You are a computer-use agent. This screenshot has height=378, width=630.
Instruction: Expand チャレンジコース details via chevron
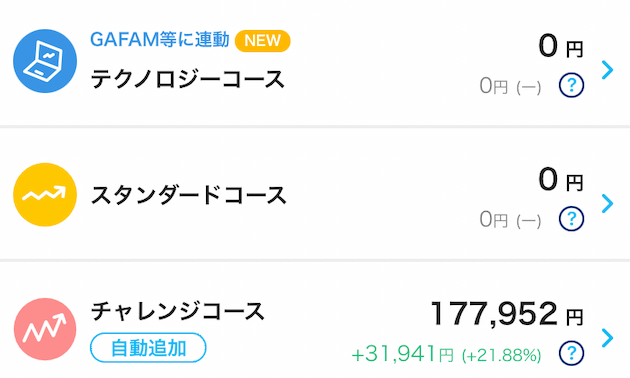click(x=608, y=338)
